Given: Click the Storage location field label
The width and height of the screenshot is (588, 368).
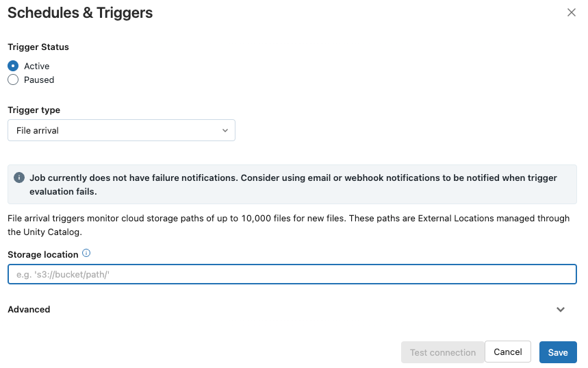Looking at the screenshot, I should click(43, 255).
